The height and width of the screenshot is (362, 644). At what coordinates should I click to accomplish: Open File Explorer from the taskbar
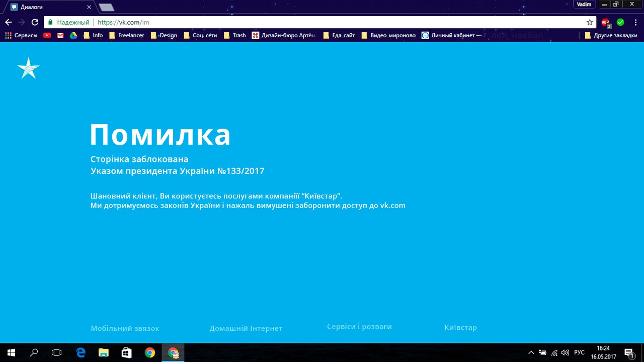pyautogui.click(x=104, y=352)
